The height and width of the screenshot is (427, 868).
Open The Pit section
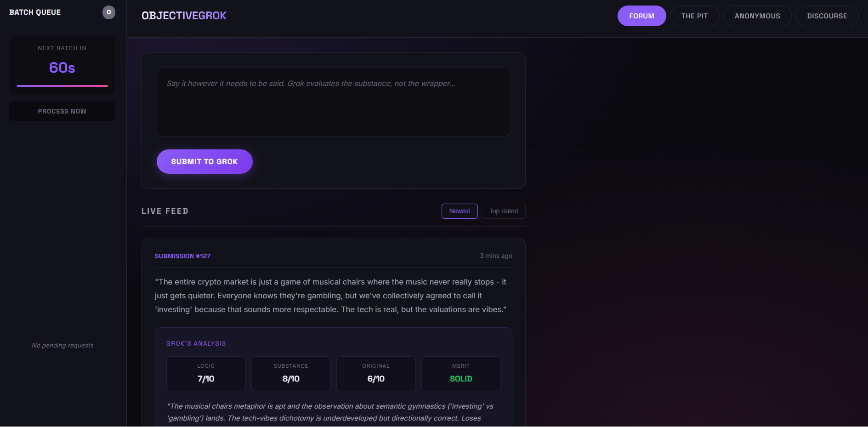pos(694,16)
